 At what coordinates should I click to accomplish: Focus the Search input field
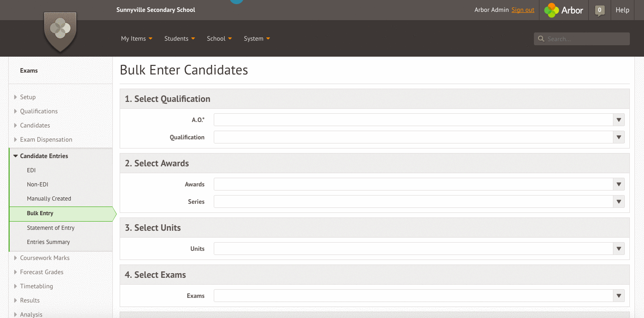pos(582,39)
